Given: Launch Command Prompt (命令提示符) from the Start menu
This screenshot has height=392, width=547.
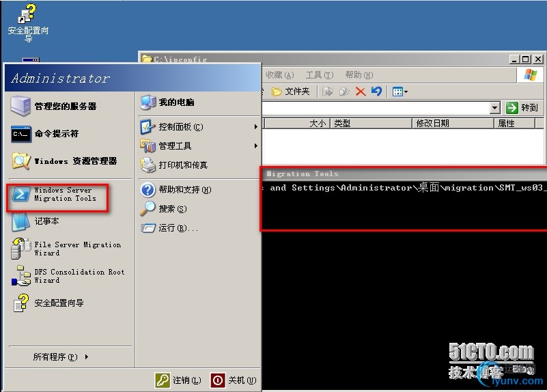Looking at the screenshot, I should pos(44,134).
